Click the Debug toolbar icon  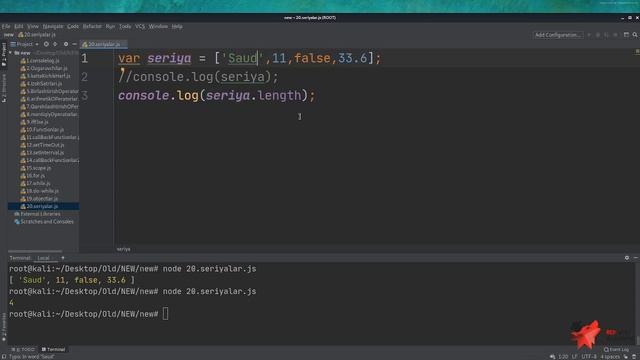(598, 35)
